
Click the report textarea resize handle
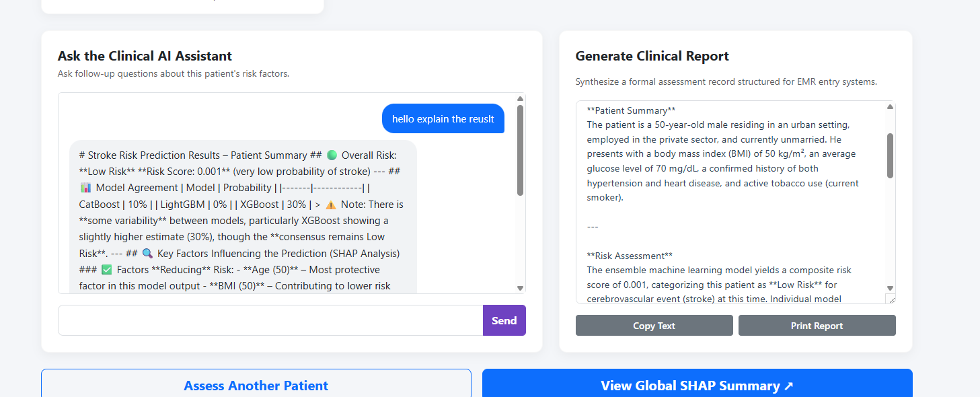(x=890, y=299)
